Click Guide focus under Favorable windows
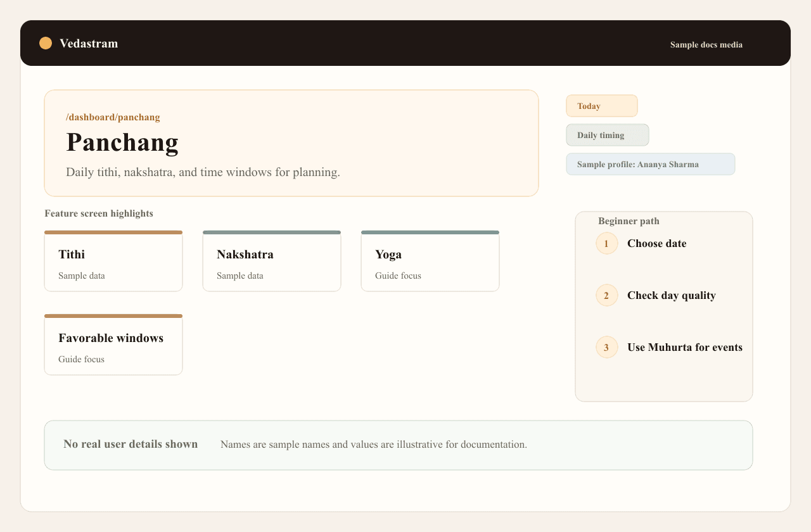811x532 pixels. pyautogui.click(x=81, y=360)
